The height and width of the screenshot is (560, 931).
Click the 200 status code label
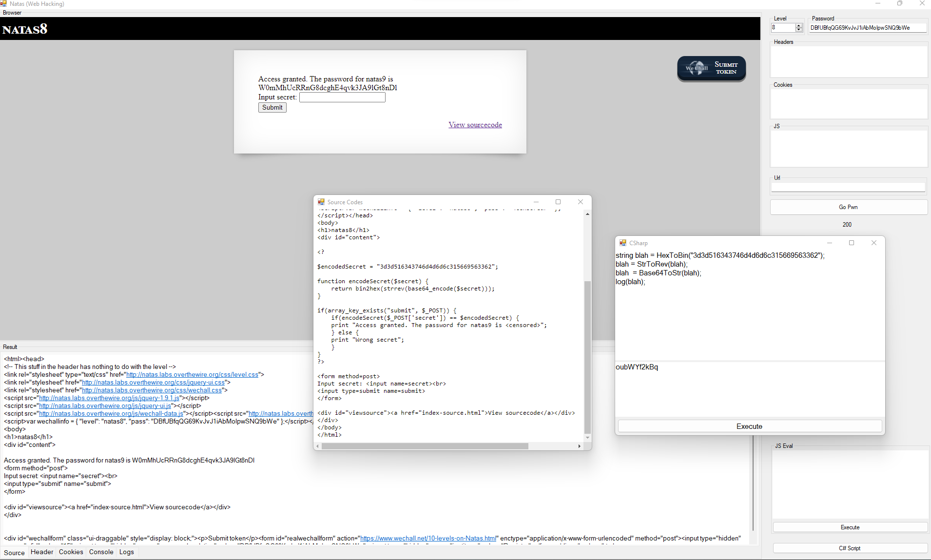tap(847, 225)
